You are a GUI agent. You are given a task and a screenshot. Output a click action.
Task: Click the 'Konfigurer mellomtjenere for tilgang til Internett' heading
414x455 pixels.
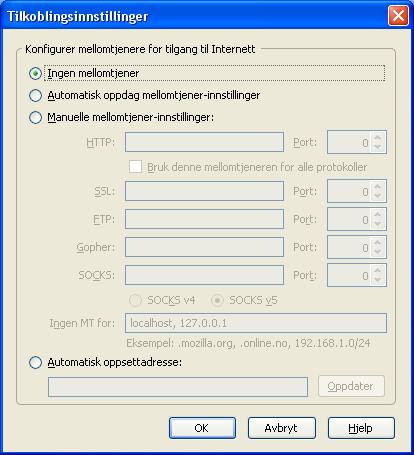[x=140, y=49]
